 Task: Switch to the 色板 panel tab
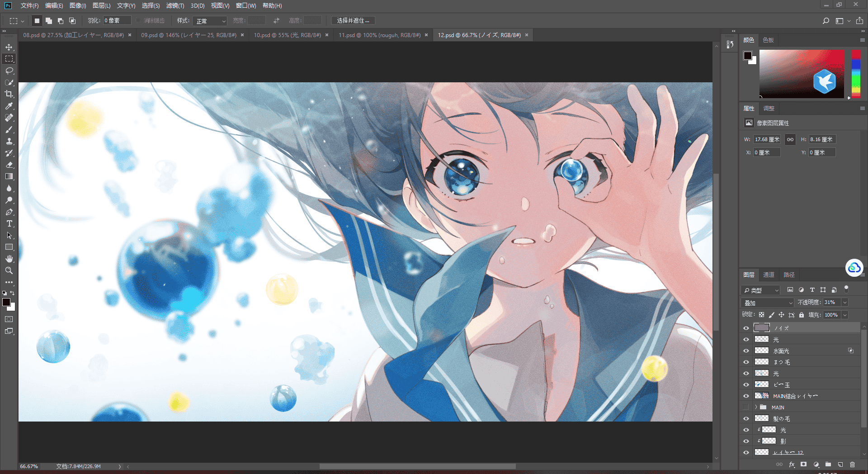768,40
